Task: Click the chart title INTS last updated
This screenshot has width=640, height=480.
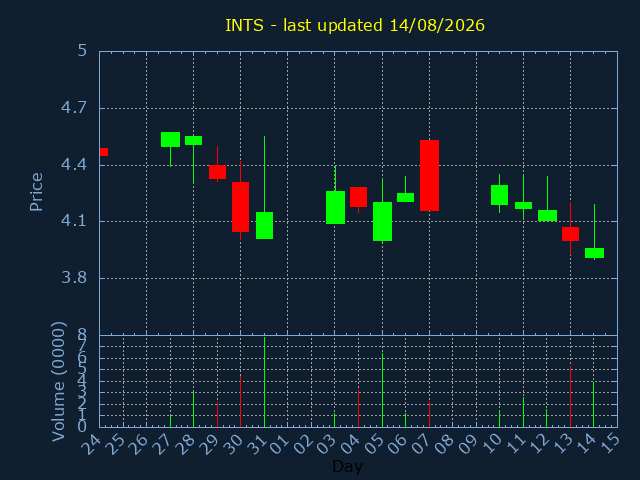Action: point(355,25)
